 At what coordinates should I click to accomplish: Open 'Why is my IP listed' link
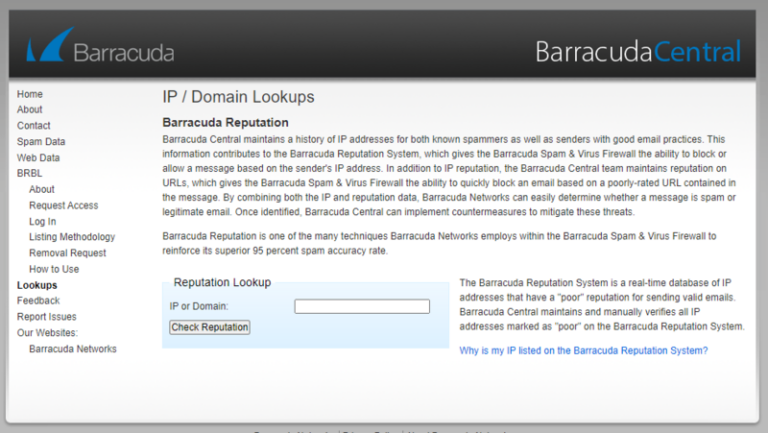(x=583, y=351)
